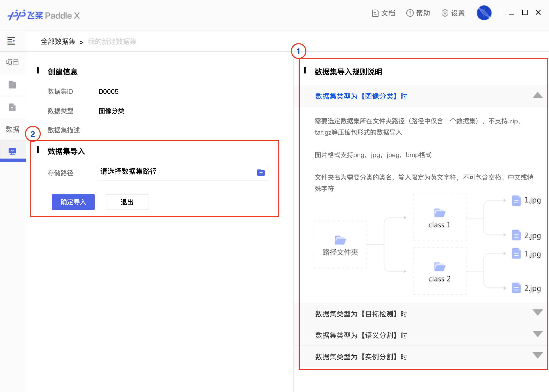Open 文档 documentation
Image resolution: width=549 pixels, height=392 pixels.
pyautogui.click(x=384, y=13)
